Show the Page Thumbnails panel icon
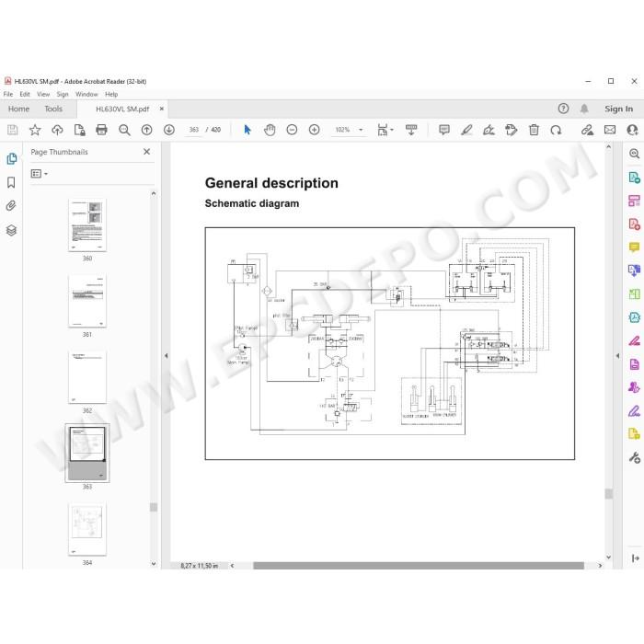The image size is (644, 644). tap(11, 158)
